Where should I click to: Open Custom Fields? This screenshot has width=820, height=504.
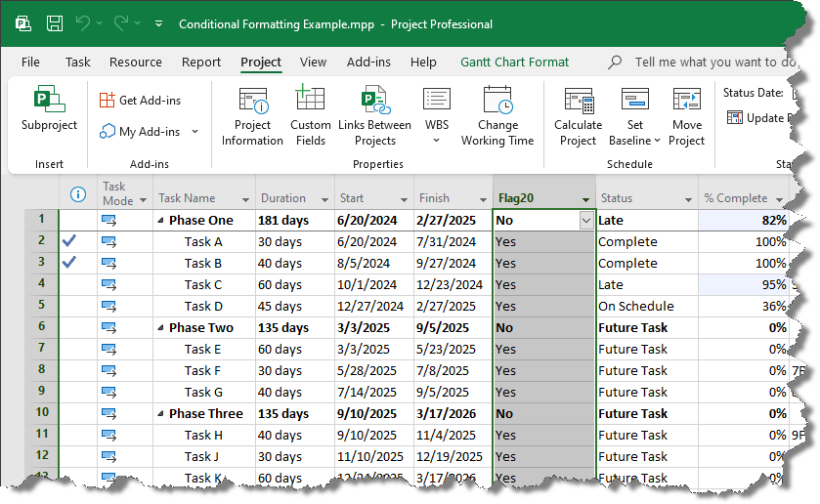click(x=310, y=116)
